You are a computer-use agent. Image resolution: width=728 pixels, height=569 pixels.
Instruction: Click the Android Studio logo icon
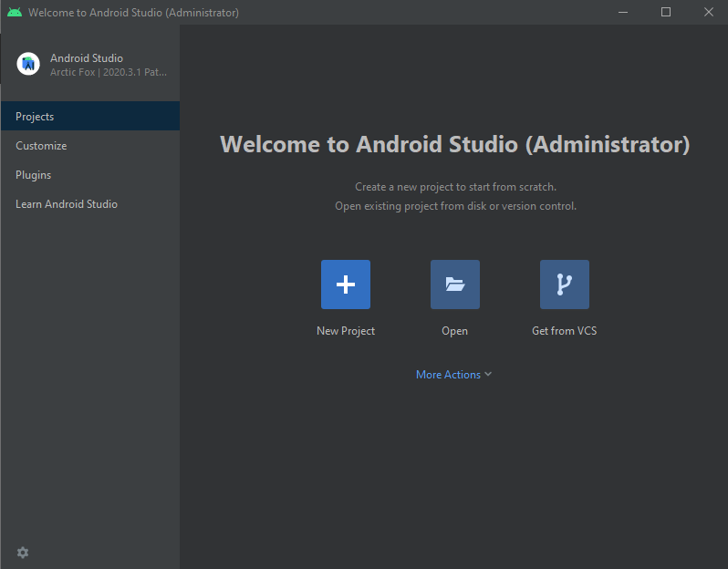(x=28, y=64)
